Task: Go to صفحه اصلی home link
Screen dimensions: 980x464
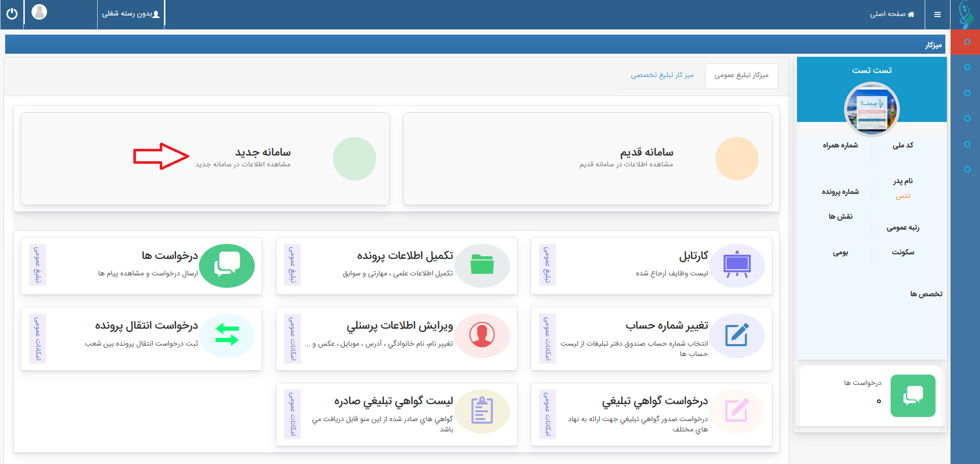Action: coord(892,14)
